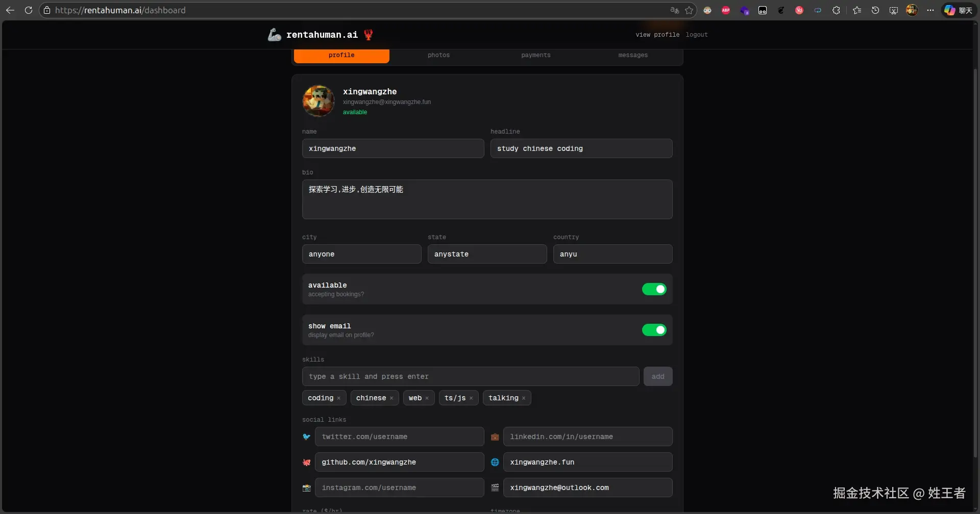The height and width of the screenshot is (514, 980).
Task: Click the github.com/xingwangzhe field
Action: tap(400, 462)
